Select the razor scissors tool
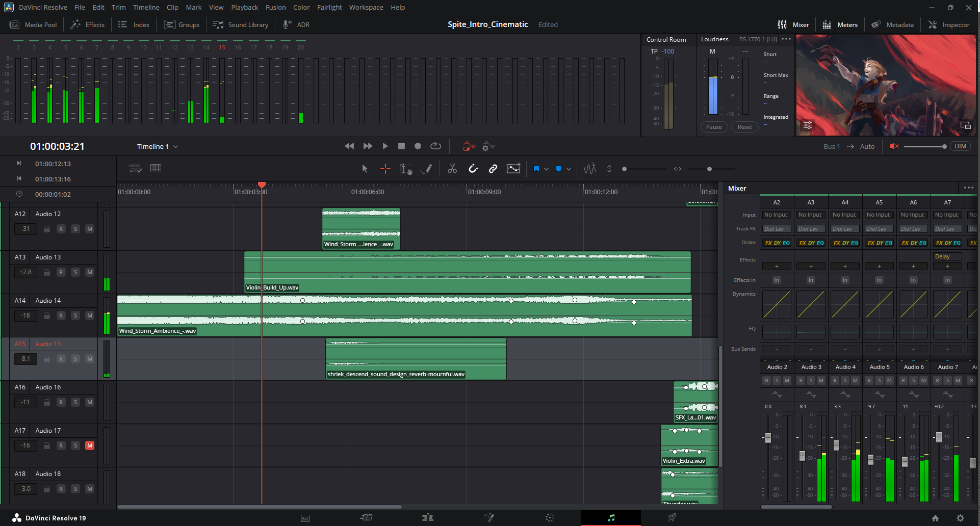Viewport: 980px width, 526px height. pos(452,169)
